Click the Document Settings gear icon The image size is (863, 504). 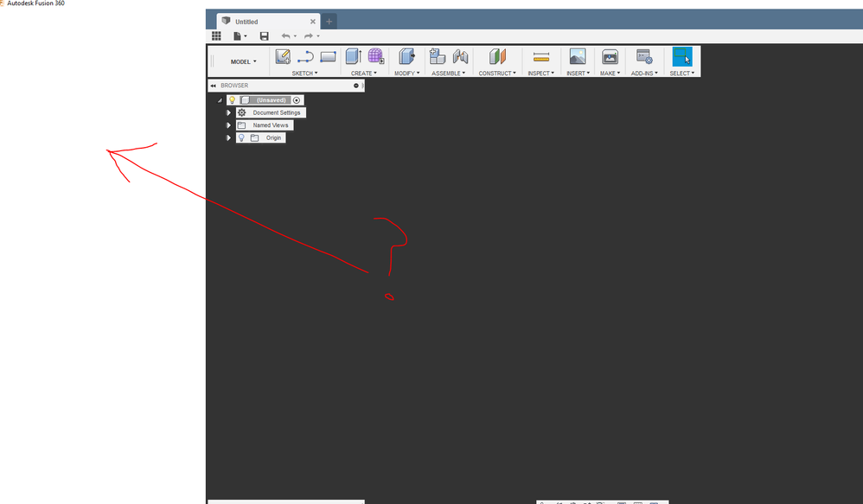(241, 112)
